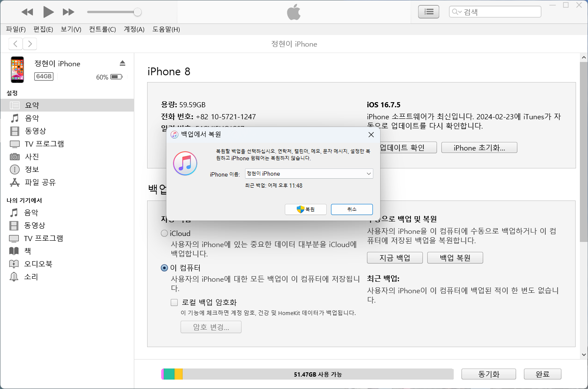Select 오디오북 audiobook icon in sidebar
The image size is (588, 389).
point(14,264)
